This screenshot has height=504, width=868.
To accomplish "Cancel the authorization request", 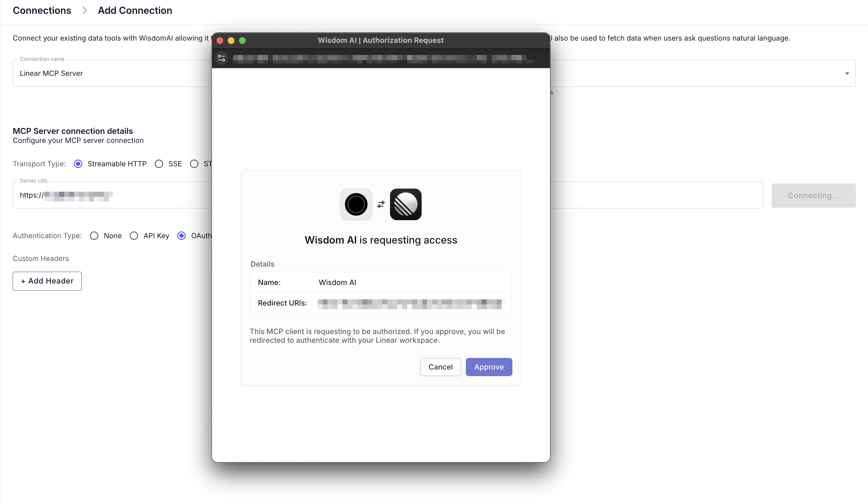I will 440,367.
